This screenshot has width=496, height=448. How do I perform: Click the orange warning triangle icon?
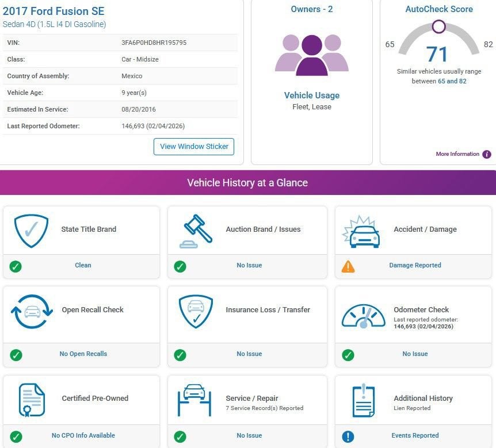click(x=348, y=266)
